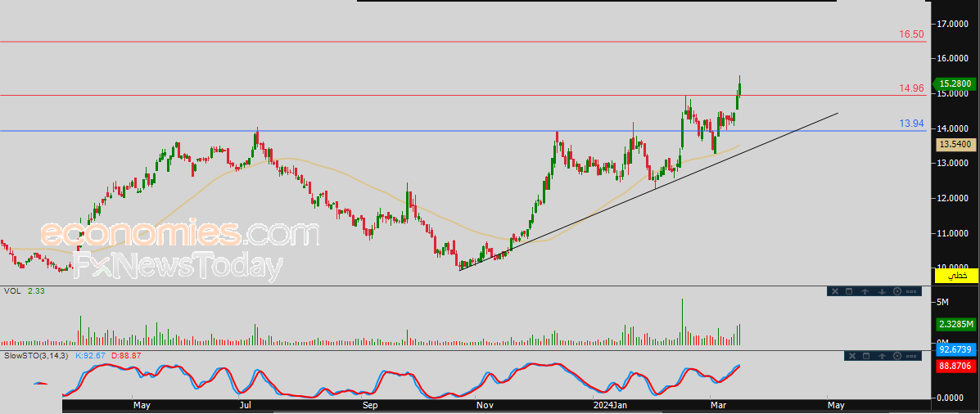980x414 pixels.
Task: Move the SlowSTO panel up
Action: pos(882,356)
